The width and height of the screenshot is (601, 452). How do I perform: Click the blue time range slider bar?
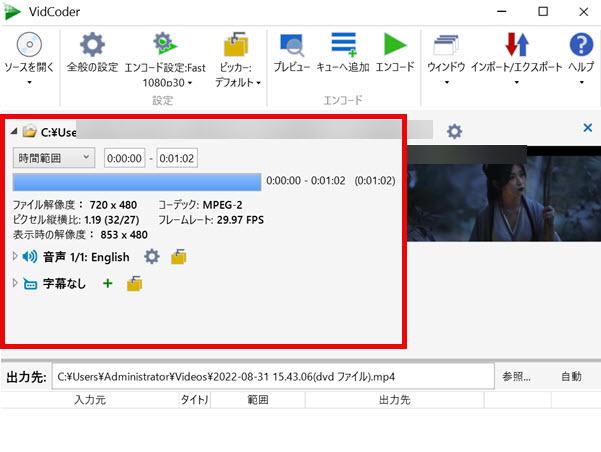pos(136,181)
